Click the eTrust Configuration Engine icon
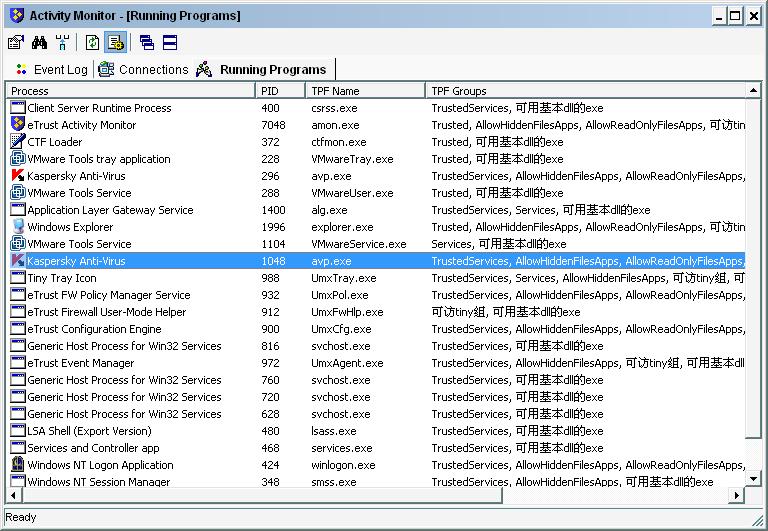This screenshot has width=768, height=531. [18, 329]
